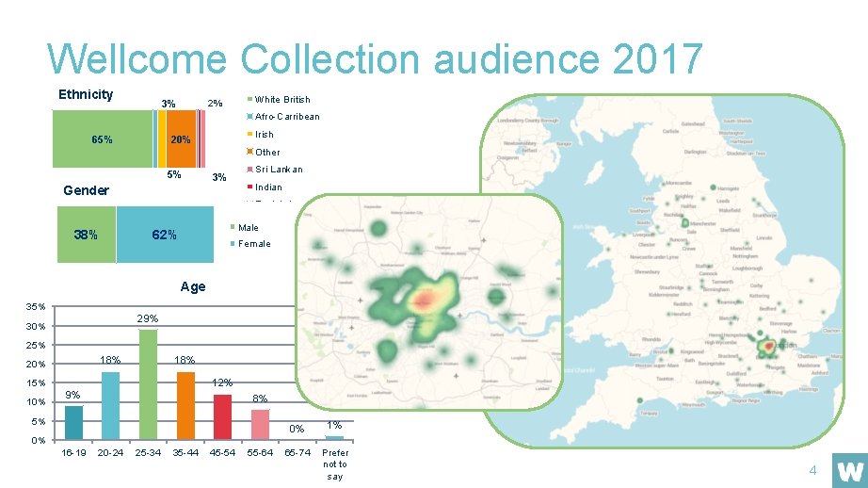
Task: Click the 'Irish' legend entry
Action: coord(260,134)
